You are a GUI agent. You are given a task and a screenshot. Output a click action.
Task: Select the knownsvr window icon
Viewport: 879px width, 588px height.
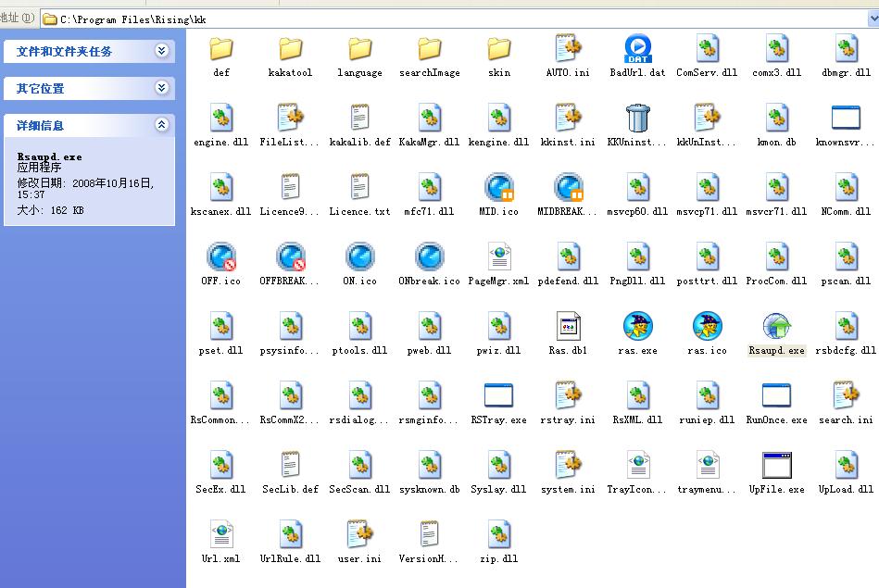tap(846, 118)
